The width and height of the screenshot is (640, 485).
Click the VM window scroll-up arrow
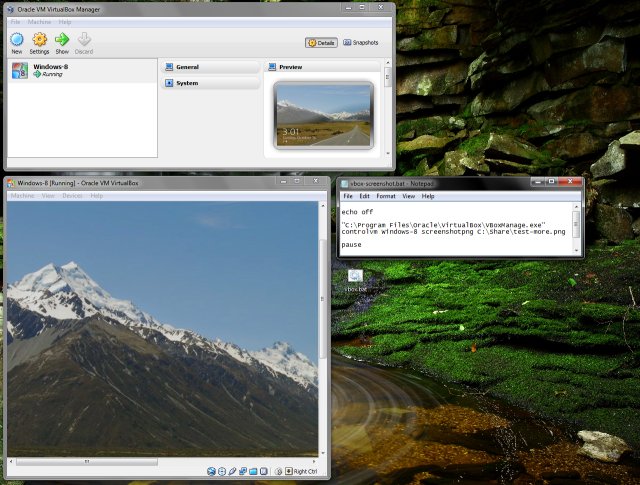tap(323, 206)
